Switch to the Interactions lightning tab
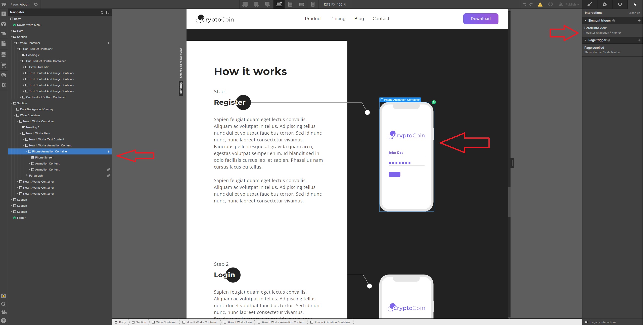The image size is (644, 325). tap(635, 4)
